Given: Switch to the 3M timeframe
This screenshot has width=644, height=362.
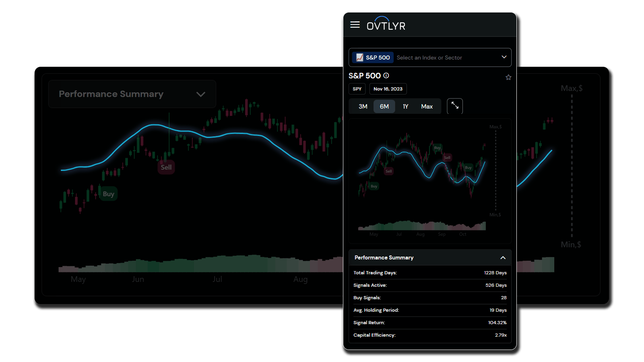Looking at the screenshot, I should coord(363,107).
